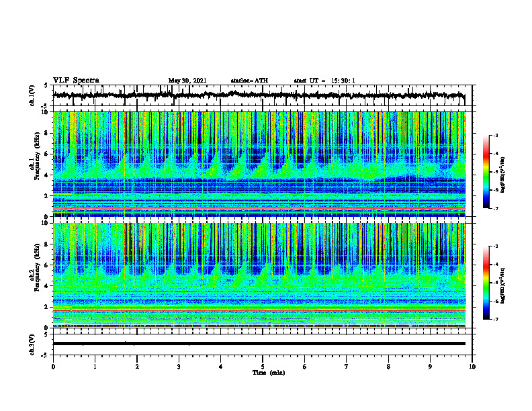Click the 8 kHz tick on ch.2 frequency axis
Viewport: 532px width, 411px height.
tap(47, 244)
